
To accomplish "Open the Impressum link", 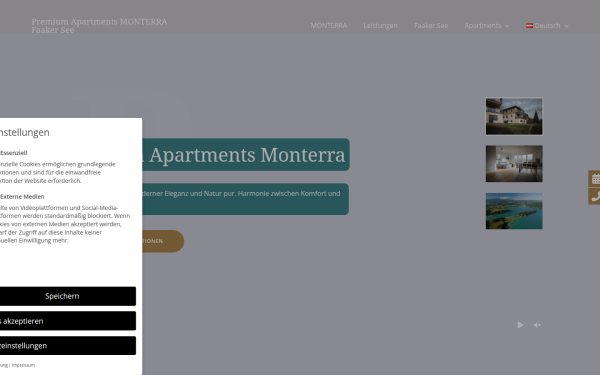I will pos(23,365).
